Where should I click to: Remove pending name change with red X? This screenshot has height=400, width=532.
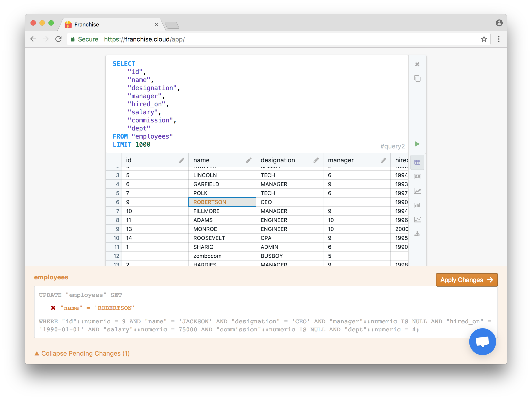point(53,308)
